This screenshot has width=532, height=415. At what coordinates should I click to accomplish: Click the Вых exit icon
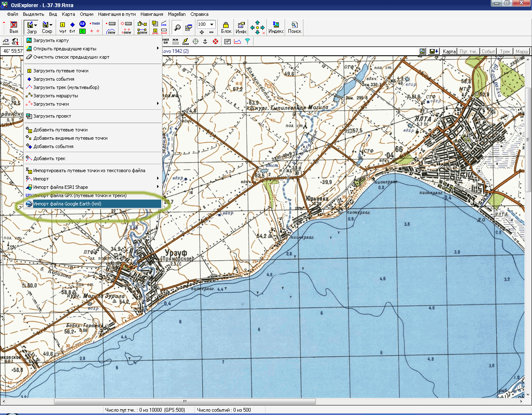(x=14, y=27)
